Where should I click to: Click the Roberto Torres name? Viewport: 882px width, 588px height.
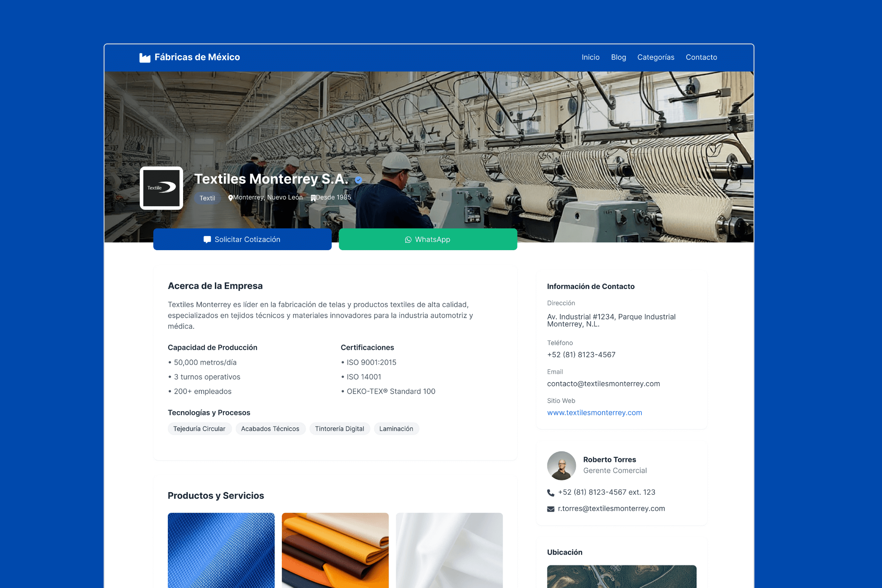coord(609,460)
